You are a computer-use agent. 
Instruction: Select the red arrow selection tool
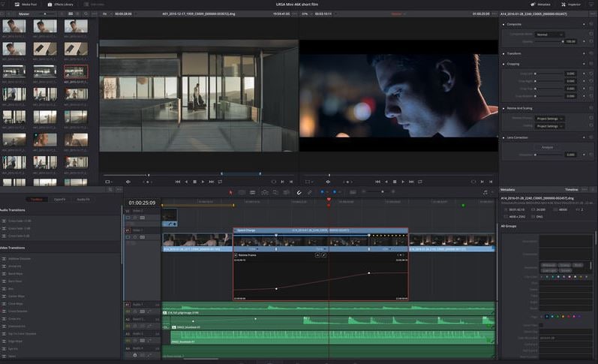(x=231, y=192)
